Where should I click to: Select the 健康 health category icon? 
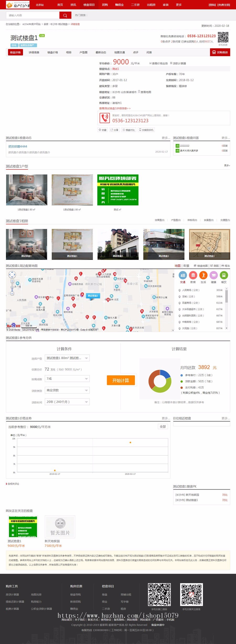click(x=214, y=275)
